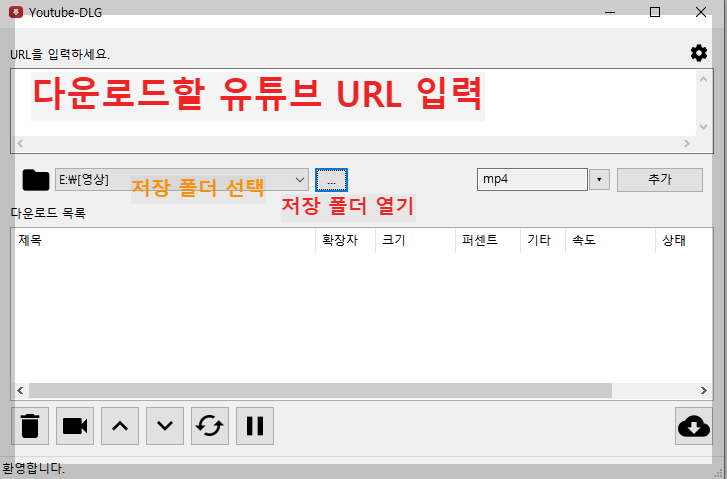Image resolution: width=727 pixels, height=479 pixels.
Task: Click the 다운로드 목록 label
Action: [48, 213]
